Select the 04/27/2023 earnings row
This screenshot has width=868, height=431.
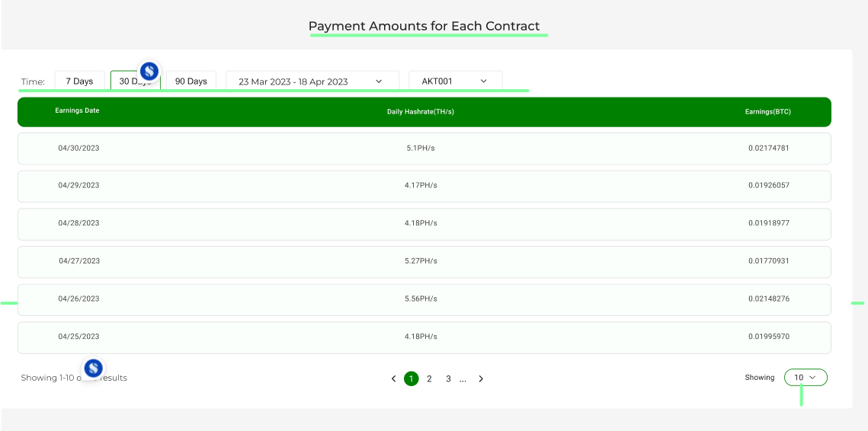pos(424,262)
